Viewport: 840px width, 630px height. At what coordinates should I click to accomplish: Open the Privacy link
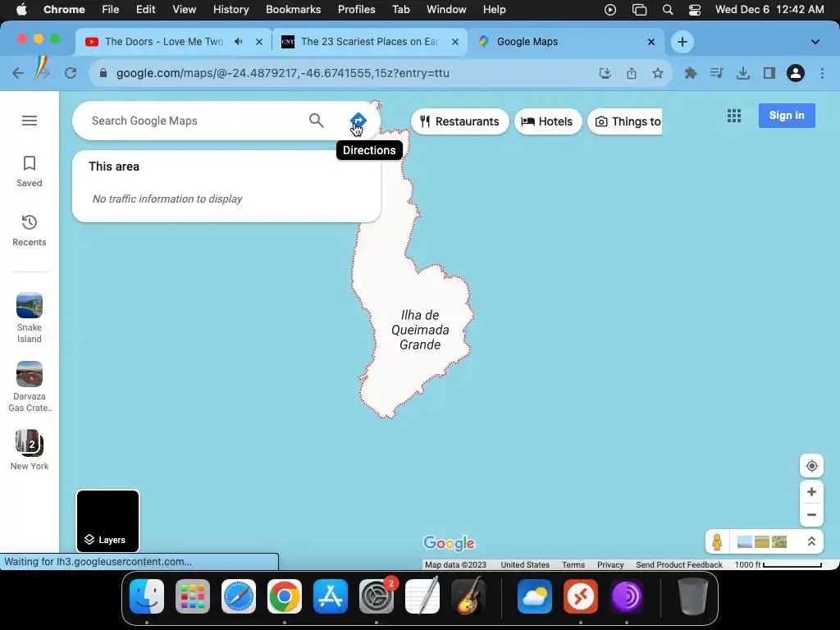click(x=610, y=564)
